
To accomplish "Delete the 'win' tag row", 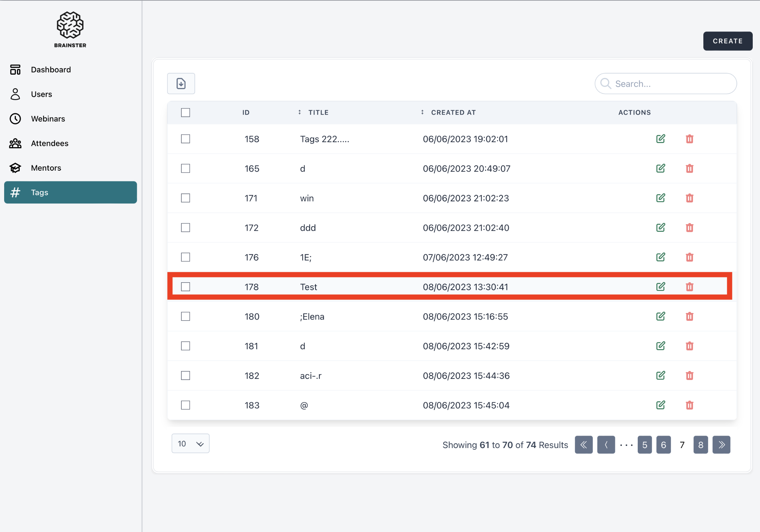I will coord(689,198).
